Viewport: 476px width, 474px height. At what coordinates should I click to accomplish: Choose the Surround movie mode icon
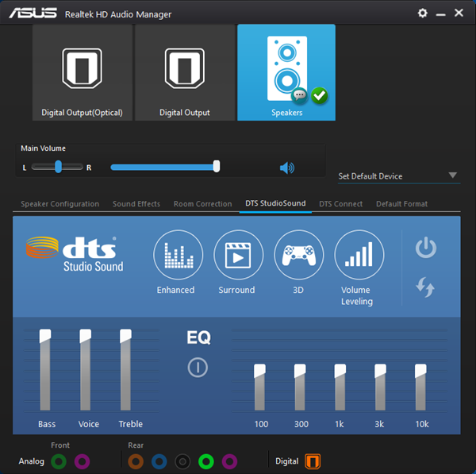[238, 255]
